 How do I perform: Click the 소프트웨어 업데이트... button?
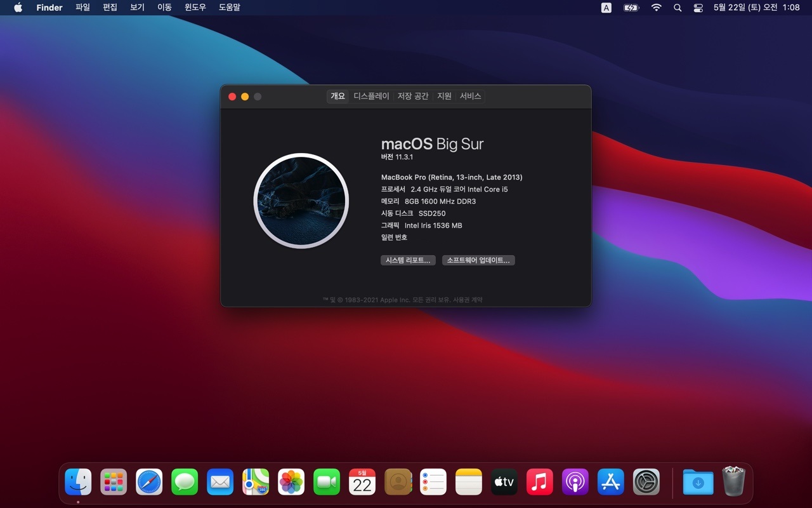478,260
